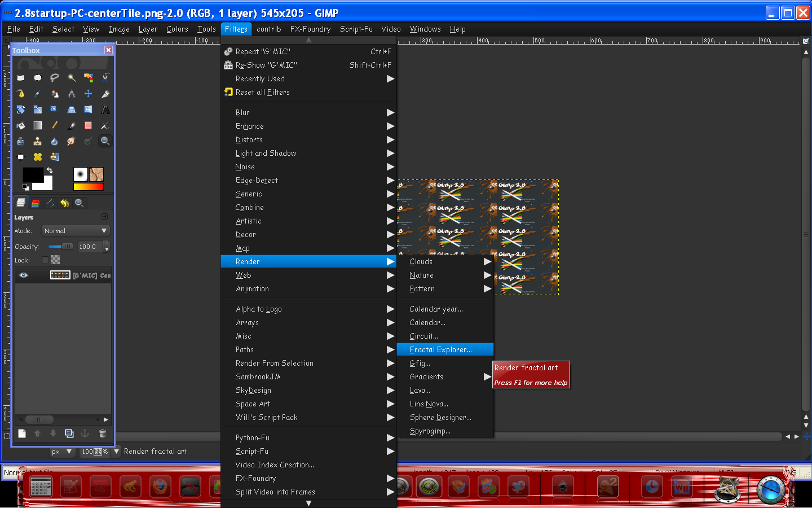Click the active pattern thumbnail
This screenshot has width=812, height=508.
coord(96,174)
